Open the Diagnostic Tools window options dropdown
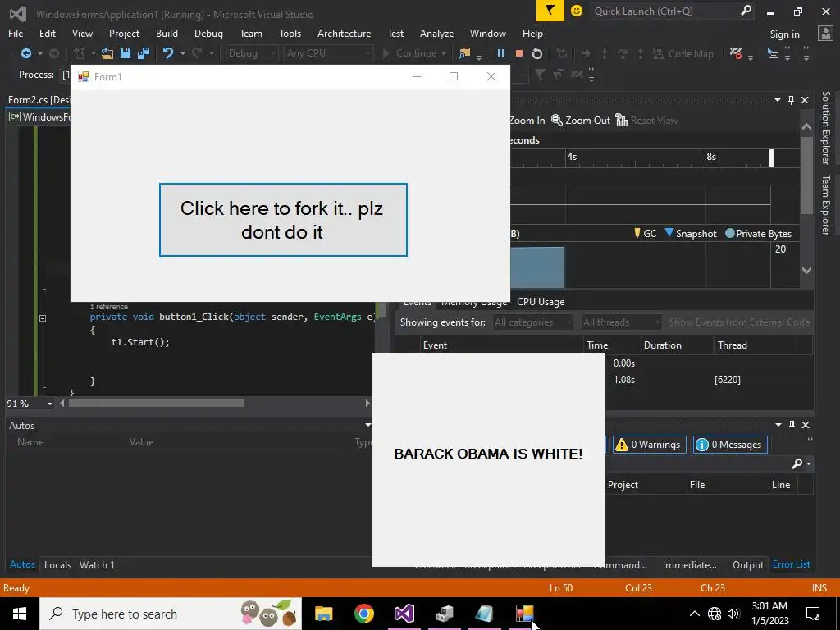The height and width of the screenshot is (630, 840). tap(778, 100)
